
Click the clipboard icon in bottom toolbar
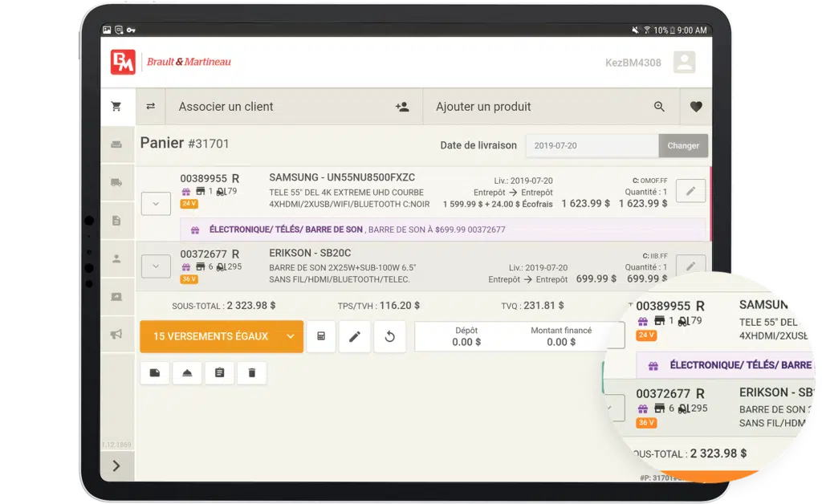(x=219, y=373)
